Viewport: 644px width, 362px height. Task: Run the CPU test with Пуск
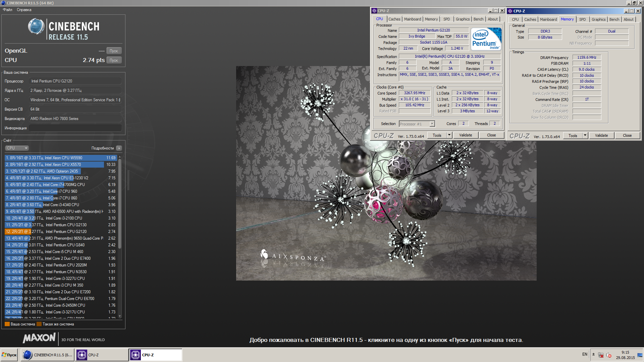tap(114, 60)
